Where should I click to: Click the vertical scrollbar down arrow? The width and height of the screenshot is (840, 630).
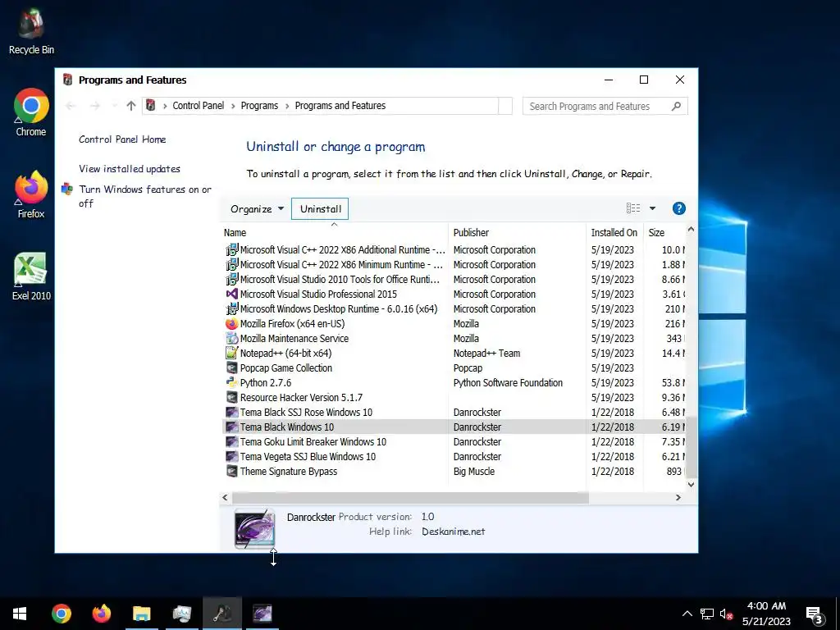point(691,484)
